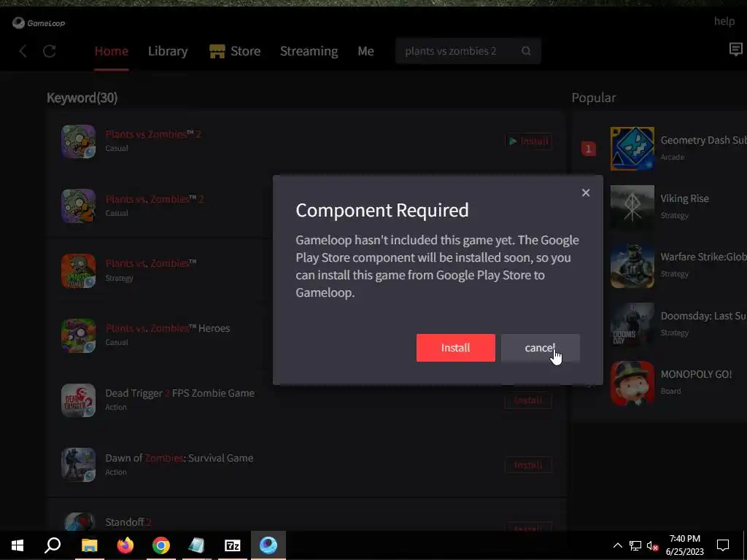Viewport: 747px width, 560px height.
Task: Click the search magnifier icon
Action: pos(526,51)
